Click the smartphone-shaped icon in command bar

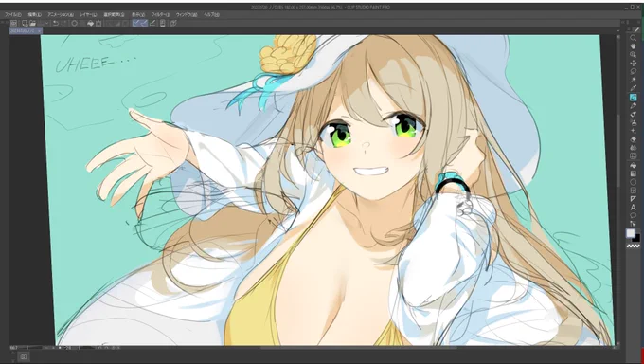coord(162,23)
